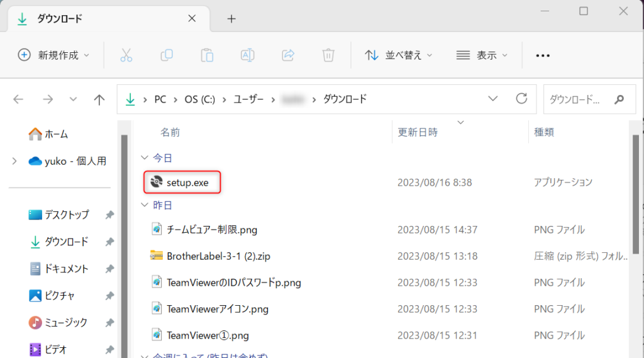Click chevron after PC in breadcrumb
This screenshot has height=358, width=644.
click(175, 99)
